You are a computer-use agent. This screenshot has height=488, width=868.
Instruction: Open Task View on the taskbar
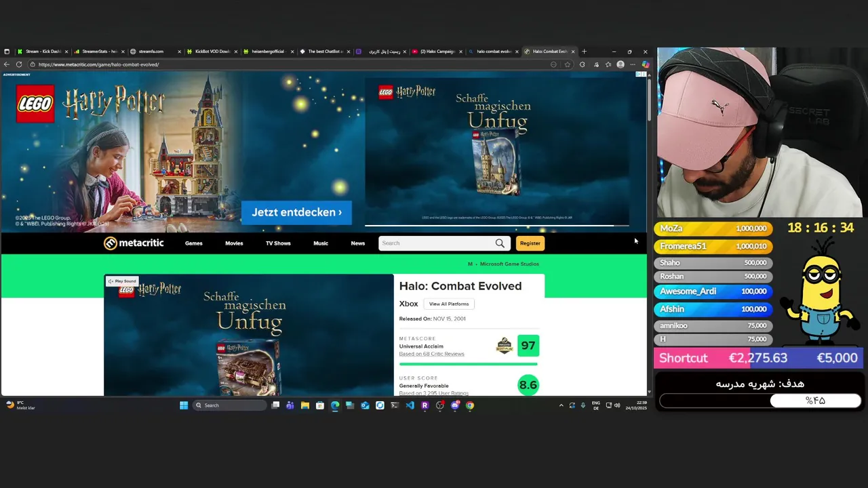point(275,405)
